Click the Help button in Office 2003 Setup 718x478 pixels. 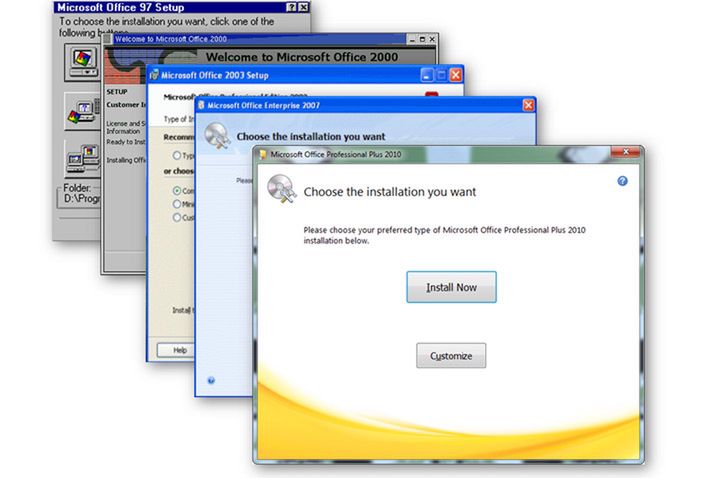tap(176, 350)
